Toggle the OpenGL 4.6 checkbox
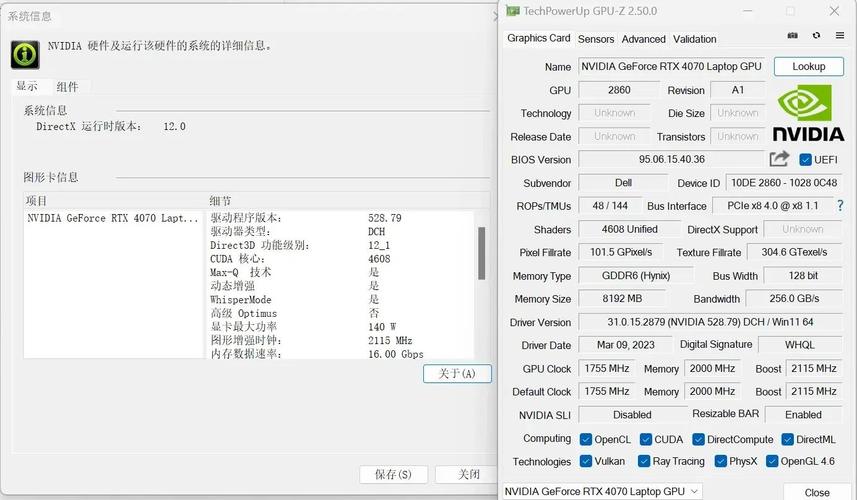 coord(772,461)
